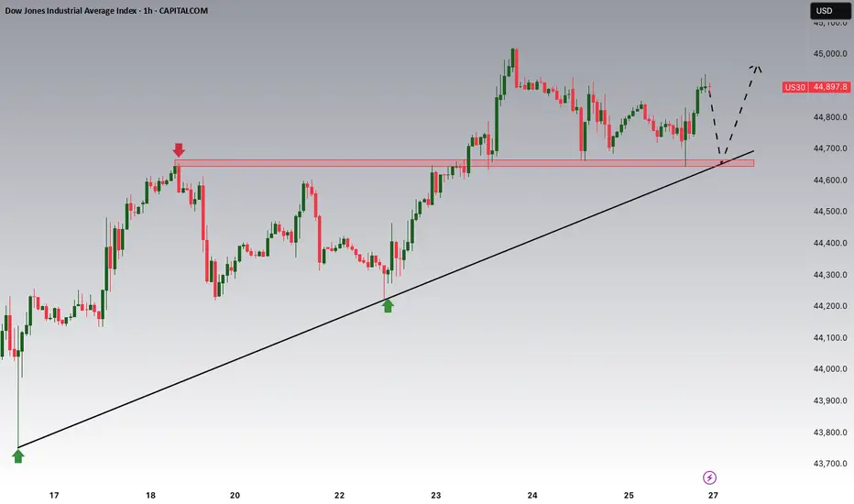Click the 44,400.0 price axis label

pyautogui.click(x=830, y=243)
